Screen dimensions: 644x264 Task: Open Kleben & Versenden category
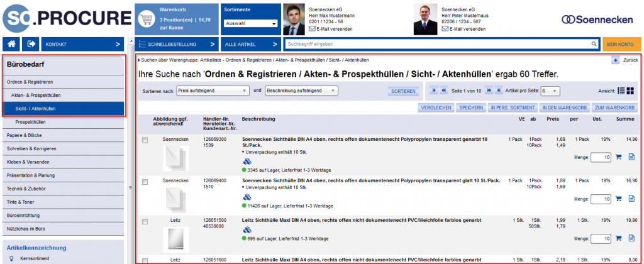click(64, 162)
